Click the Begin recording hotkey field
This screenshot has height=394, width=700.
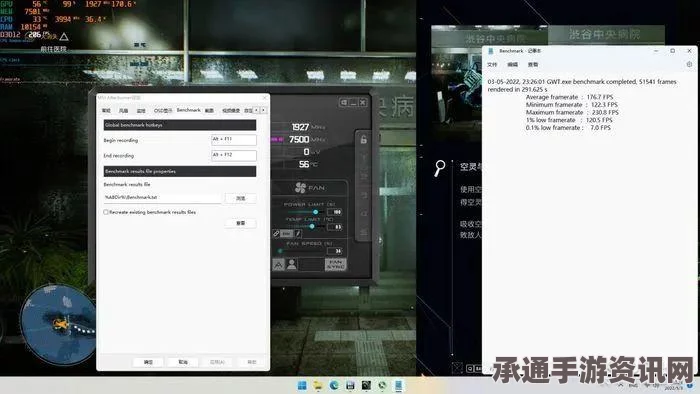click(x=233, y=140)
